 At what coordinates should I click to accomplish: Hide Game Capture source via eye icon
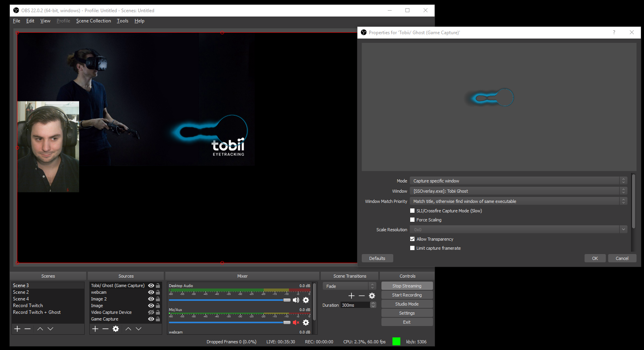(151, 319)
